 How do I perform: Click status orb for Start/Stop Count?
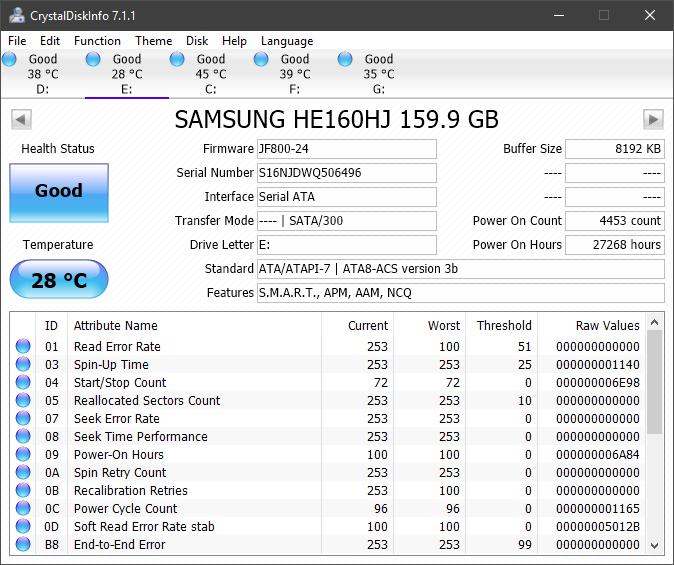(23, 382)
